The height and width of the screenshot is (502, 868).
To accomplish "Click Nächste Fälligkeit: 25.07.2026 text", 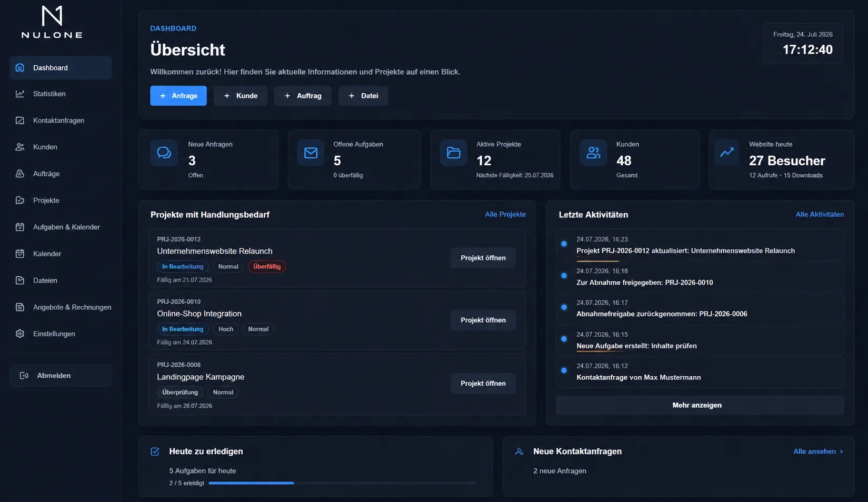I will coord(515,175).
